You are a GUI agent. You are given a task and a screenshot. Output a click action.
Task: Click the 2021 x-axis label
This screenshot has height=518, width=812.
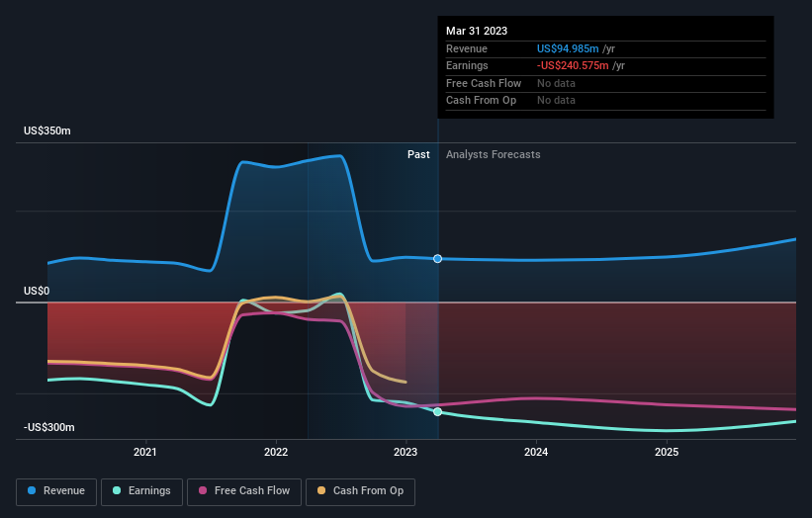[x=145, y=452]
